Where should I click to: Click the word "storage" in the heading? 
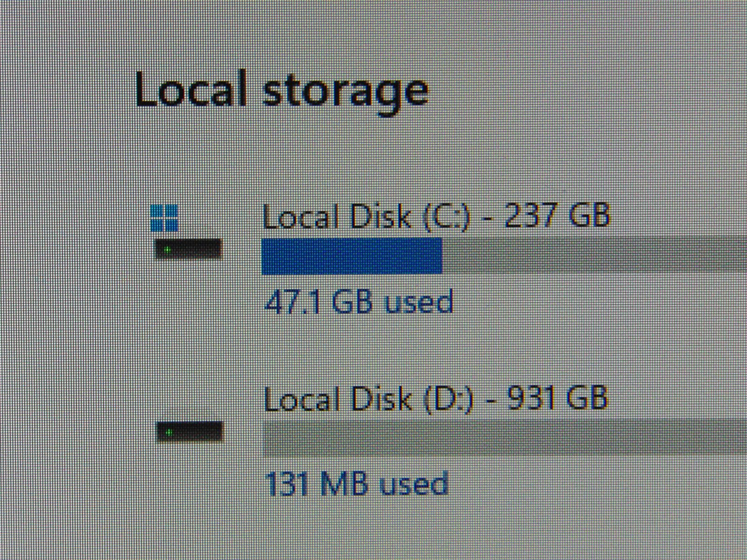click(345, 92)
